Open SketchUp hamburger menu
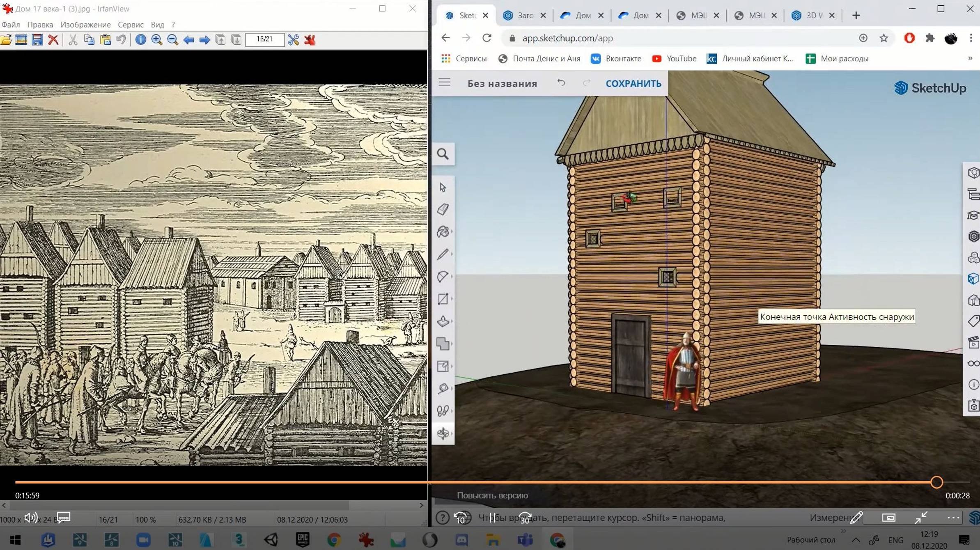This screenshot has height=550, width=980. coord(444,82)
